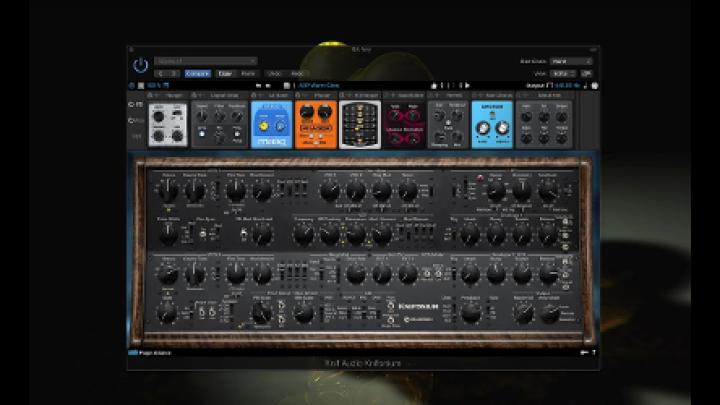Click the Plugin Alliance logo at bottom
Viewport: 720px width, 405px height.
click(x=150, y=353)
